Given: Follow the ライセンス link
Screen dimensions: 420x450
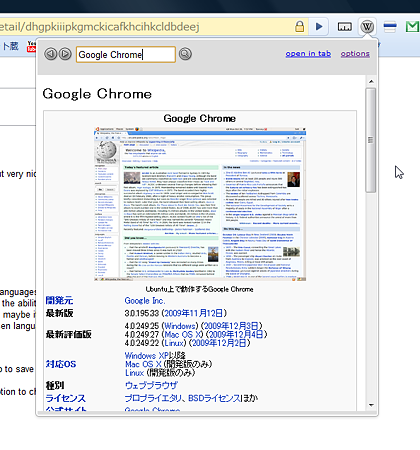Looking at the screenshot, I should click(x=66, y=398).
